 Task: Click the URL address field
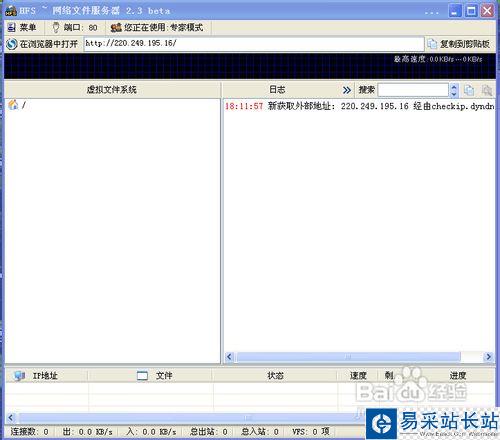pos(253,44)
